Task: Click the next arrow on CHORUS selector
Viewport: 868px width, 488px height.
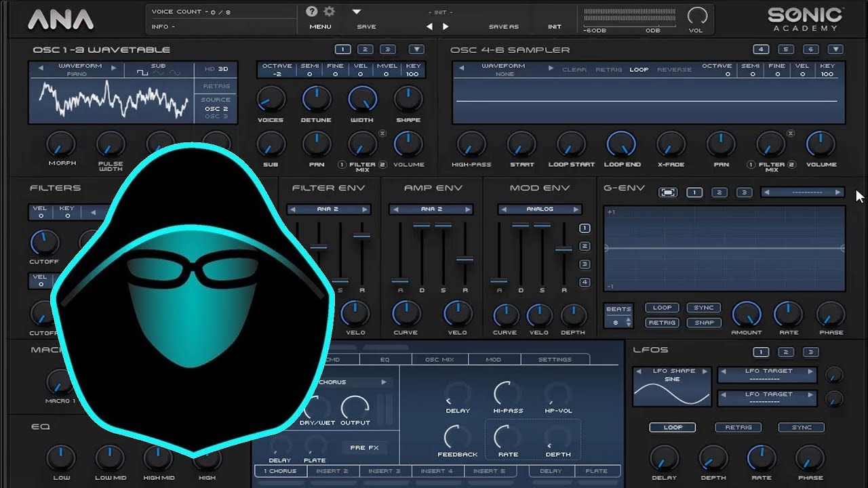Action: click(384, 382)
